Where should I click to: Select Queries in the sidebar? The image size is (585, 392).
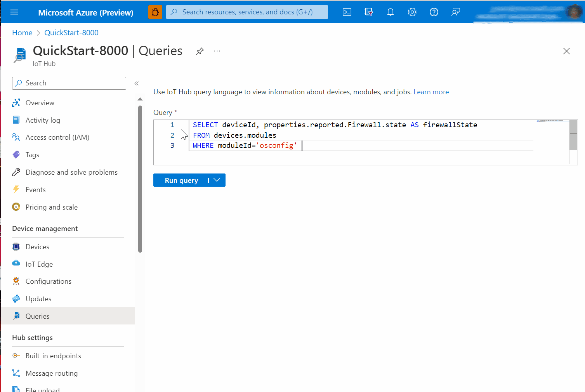point(68,316)
